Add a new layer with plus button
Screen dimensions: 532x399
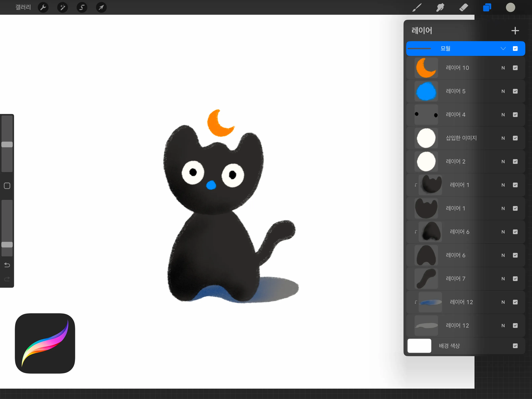pos(515,31)
